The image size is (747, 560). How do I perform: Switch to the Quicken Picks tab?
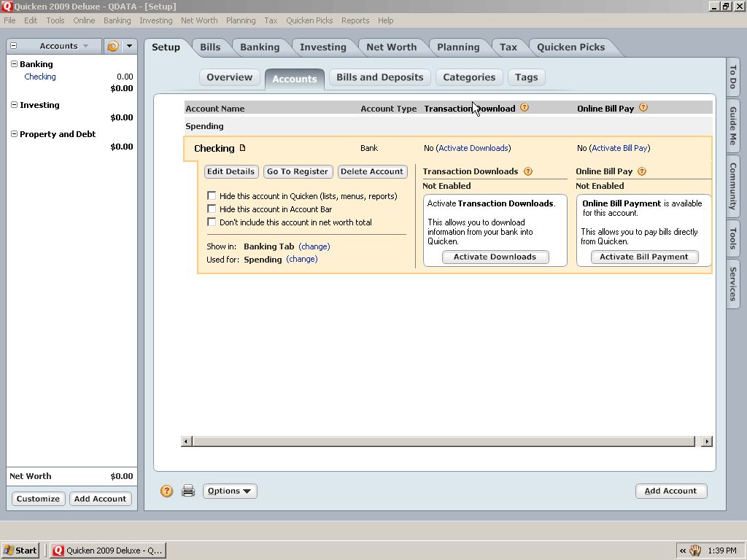tap(570, 47)
